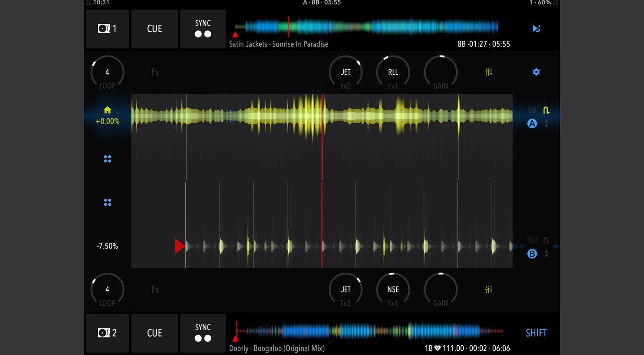Toggle SYNC on deck 1
Screen dimensions: 644x355
(x=203, y=29)
